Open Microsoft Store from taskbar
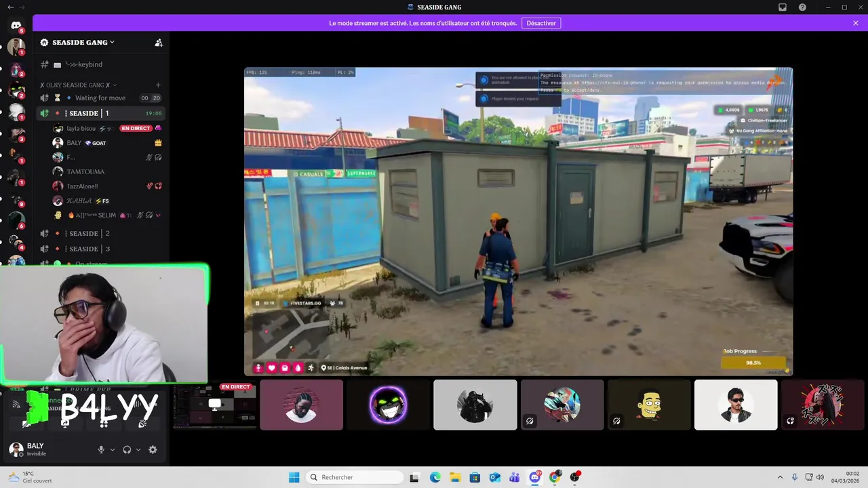868x488 pixels. pos(475,477)
